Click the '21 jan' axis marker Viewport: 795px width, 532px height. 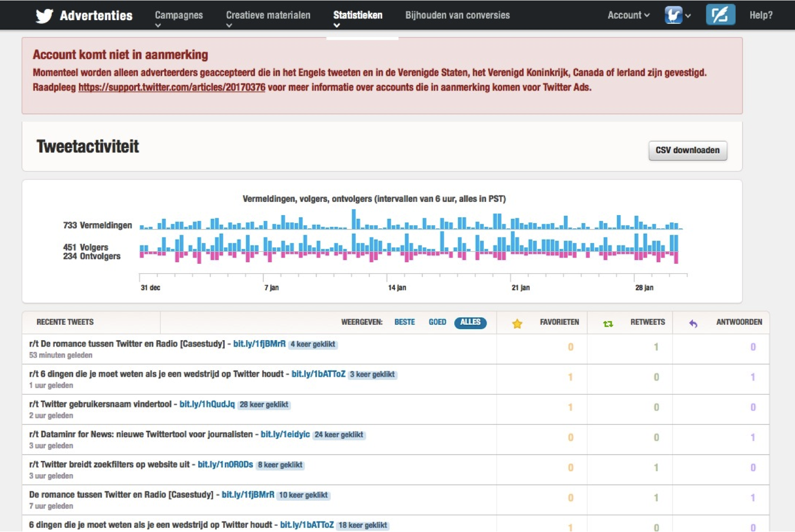520,288
